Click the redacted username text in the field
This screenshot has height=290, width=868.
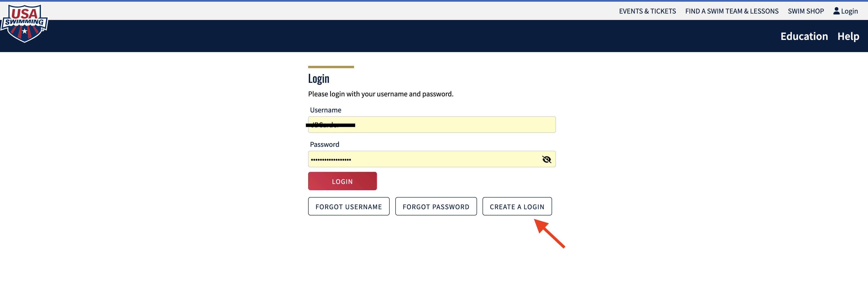[x=330, y=125]
